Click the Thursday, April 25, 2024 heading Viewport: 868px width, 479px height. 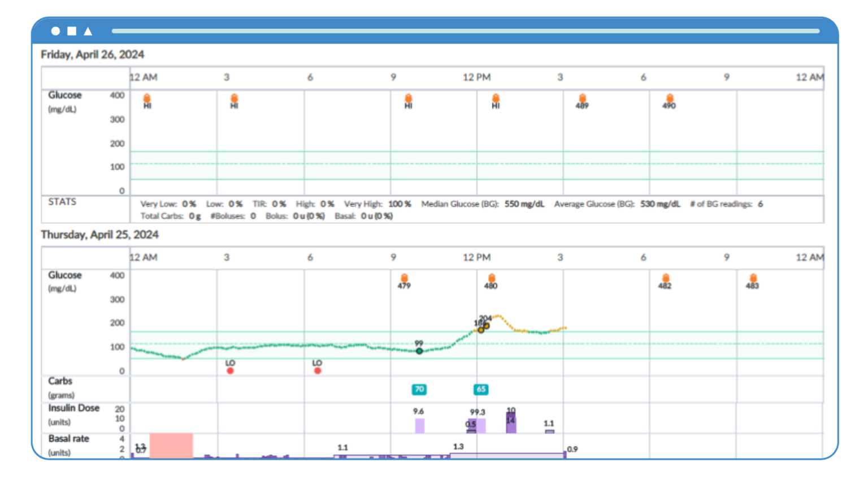[99, 234]
